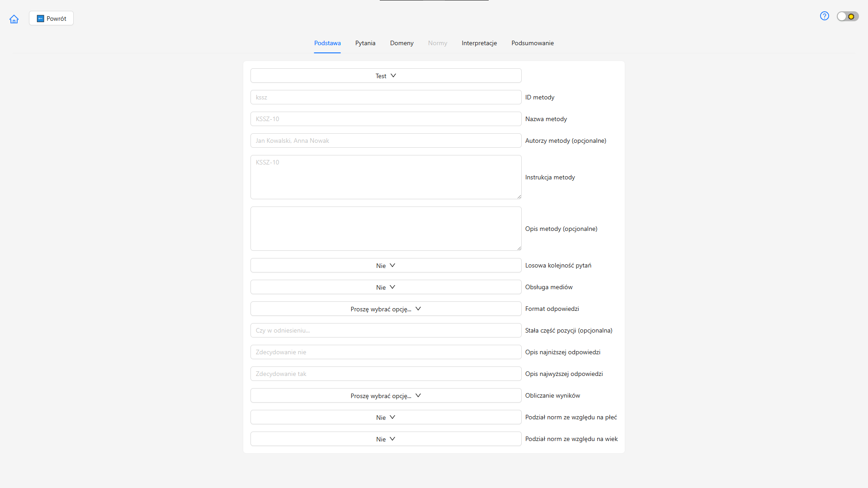The height and width of the screenshot is (488, 868).
Task: Click the 'Format odpowiedzi' label text
Action: point(552,309)
